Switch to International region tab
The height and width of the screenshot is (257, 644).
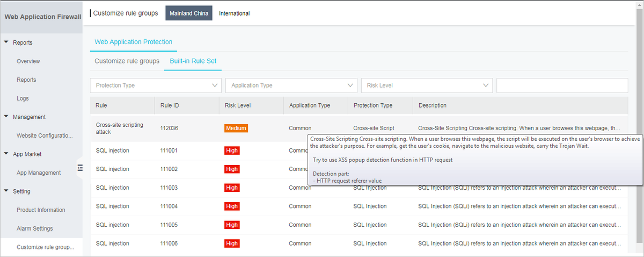[235, 13]
